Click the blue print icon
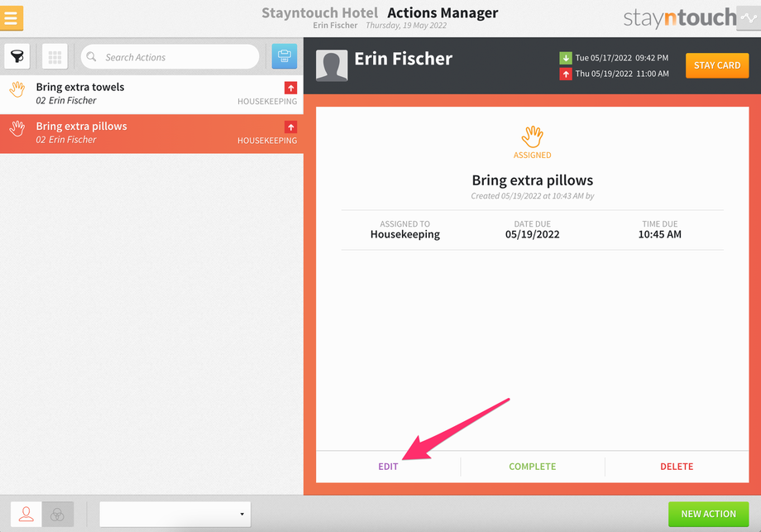Viewport: 761px width, 532px height. (x=285, y=56)
